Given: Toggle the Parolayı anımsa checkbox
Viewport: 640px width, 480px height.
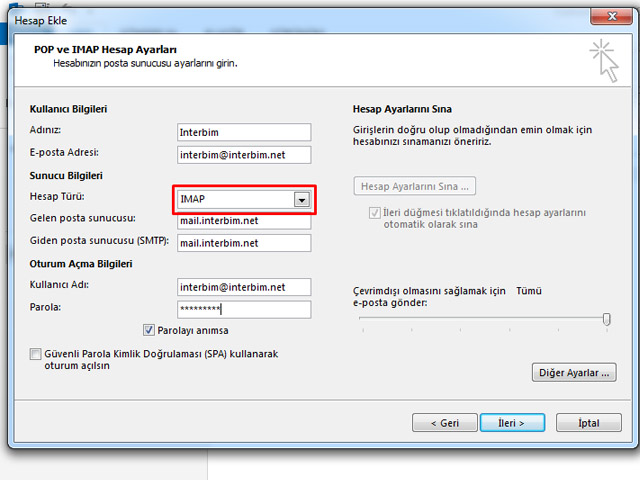Looking at the screenshot, I should point(149,330).
